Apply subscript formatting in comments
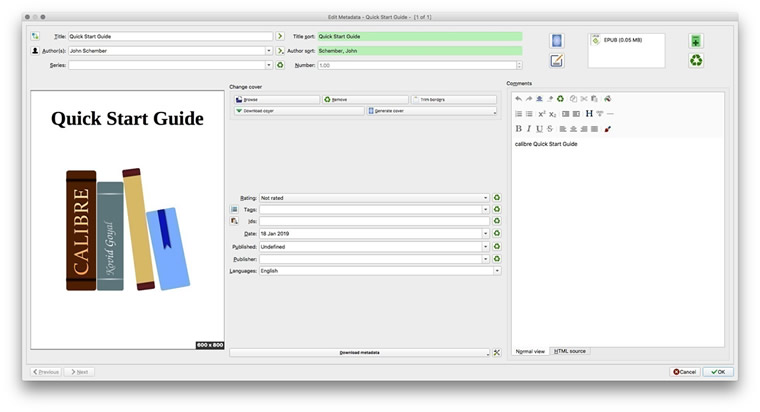 click(x=552, y=114)
